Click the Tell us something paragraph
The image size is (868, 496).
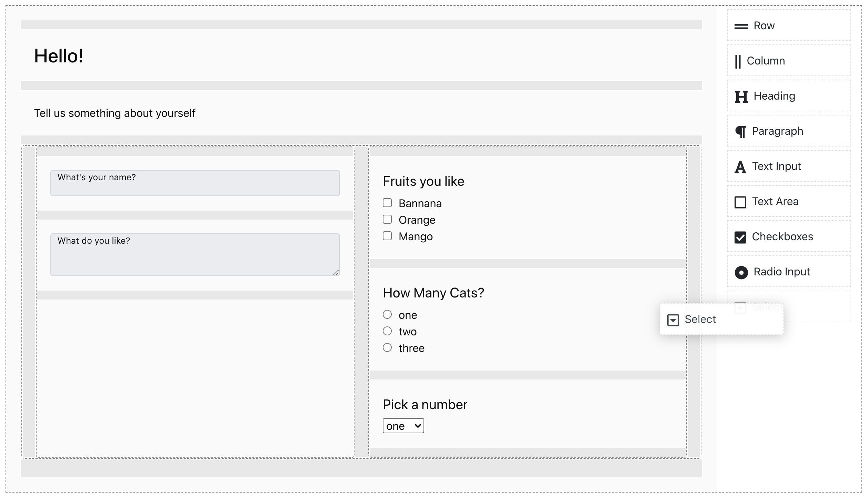click(114, 113)
